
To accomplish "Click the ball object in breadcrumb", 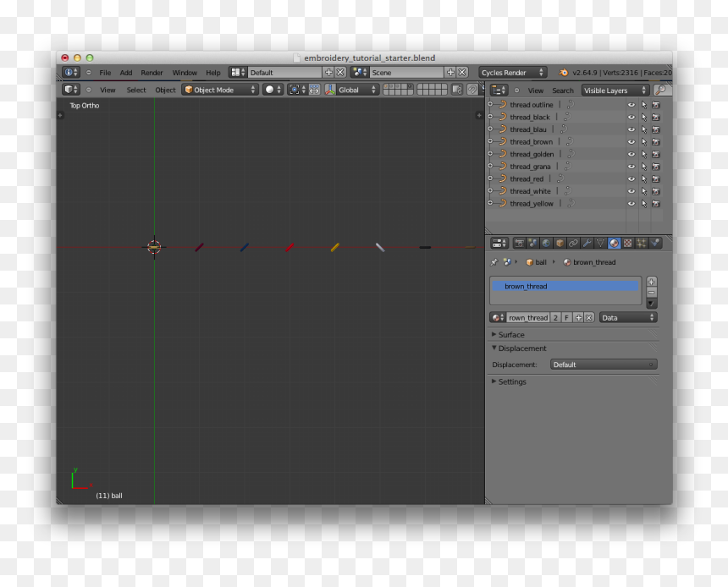I will pos(536,262).
